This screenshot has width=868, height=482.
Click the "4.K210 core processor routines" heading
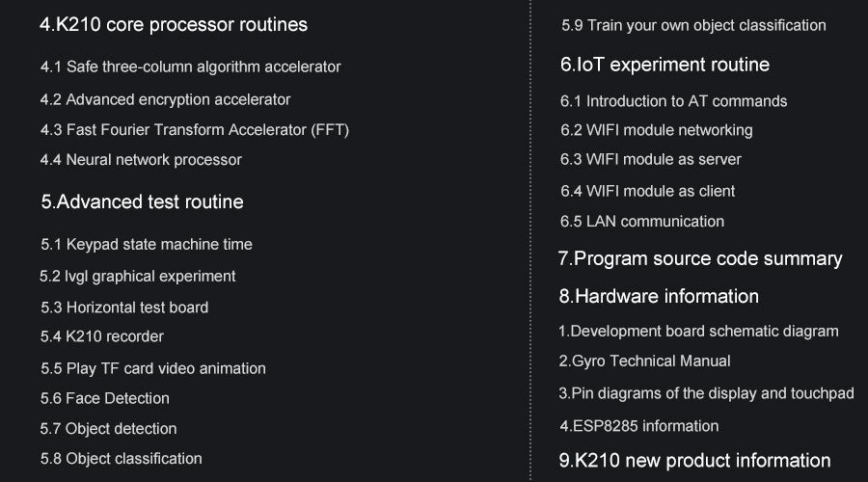click(x=174, y=24)
